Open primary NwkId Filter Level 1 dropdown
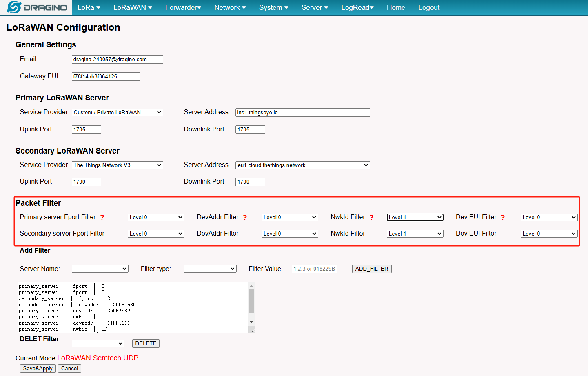The height and width of the screenshot is (376, 588). [x=415, y=217]
